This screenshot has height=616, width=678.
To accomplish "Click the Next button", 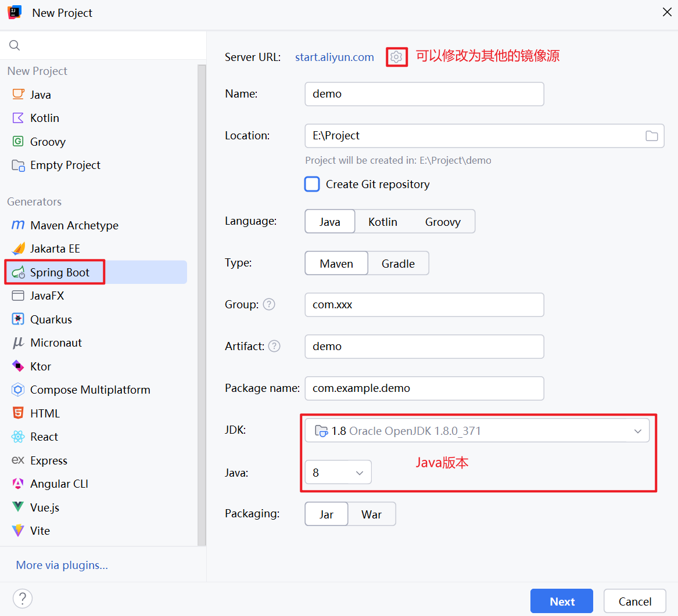I will pyautogui.click(x=562, y=601).
